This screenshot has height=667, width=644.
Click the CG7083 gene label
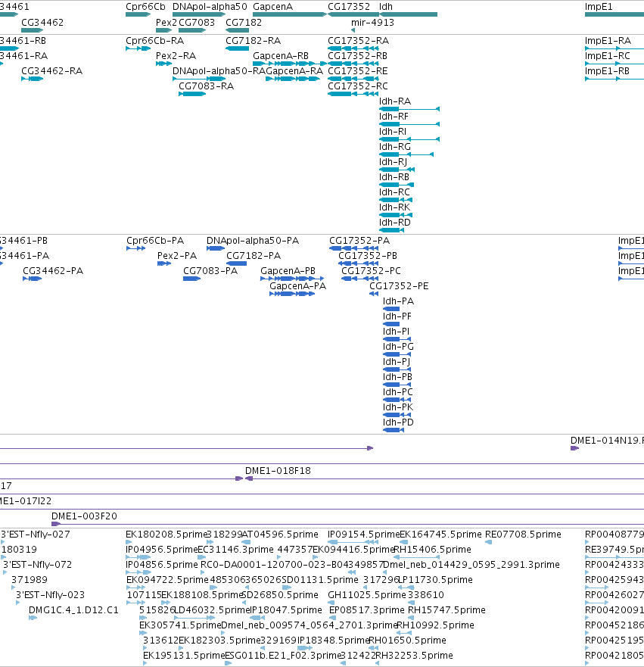[x=197, y=23]
